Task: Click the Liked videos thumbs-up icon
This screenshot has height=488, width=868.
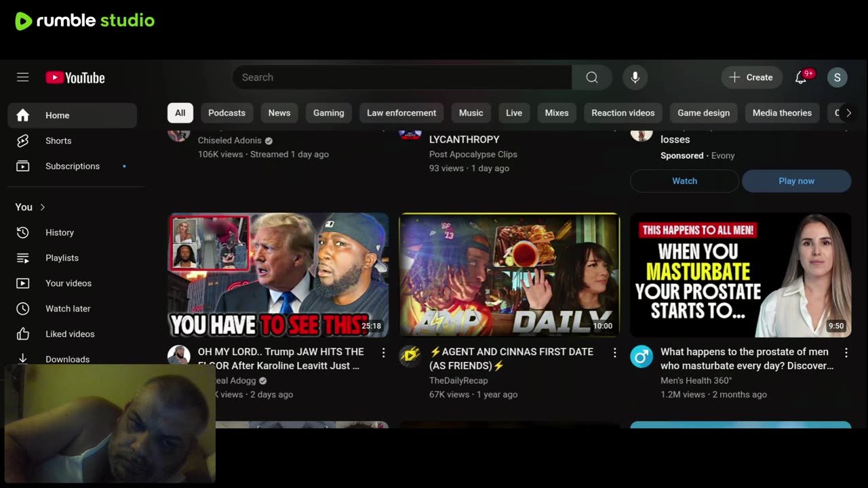Action: (23, 334)
